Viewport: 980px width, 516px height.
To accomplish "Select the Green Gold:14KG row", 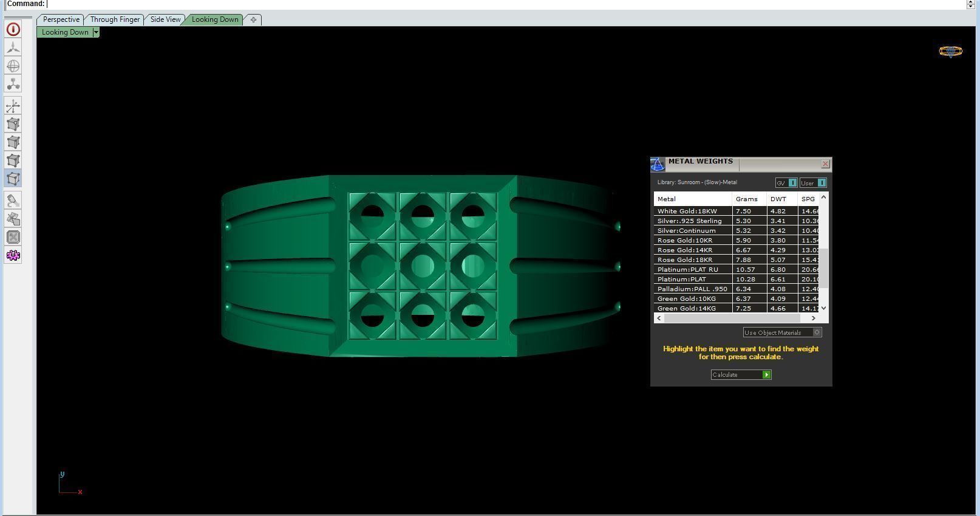I will [x=737, y=308].
